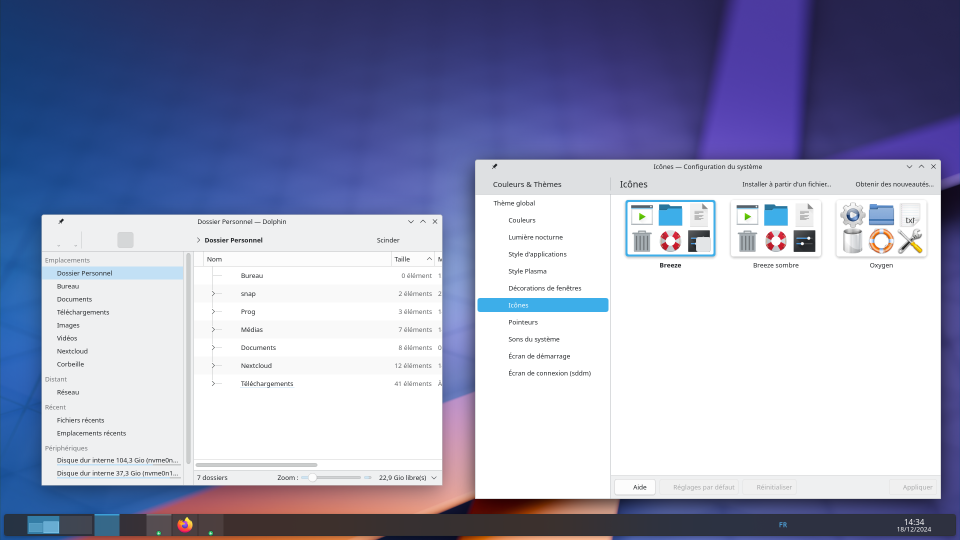Open Décorations de fenêtres settings
The height and width of the screenshot is (540, 960).
(545, 288)
